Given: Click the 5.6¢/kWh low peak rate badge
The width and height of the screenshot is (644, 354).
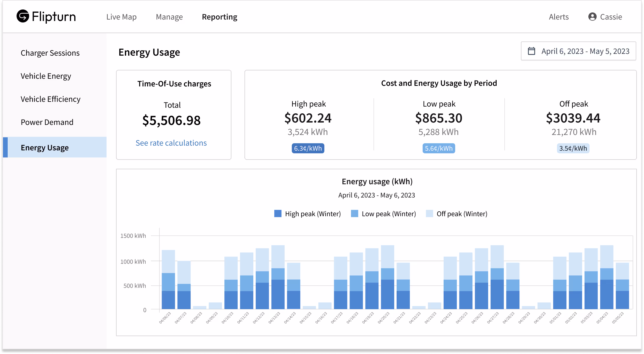Looking at the screenshot, I should coord(439,148).
